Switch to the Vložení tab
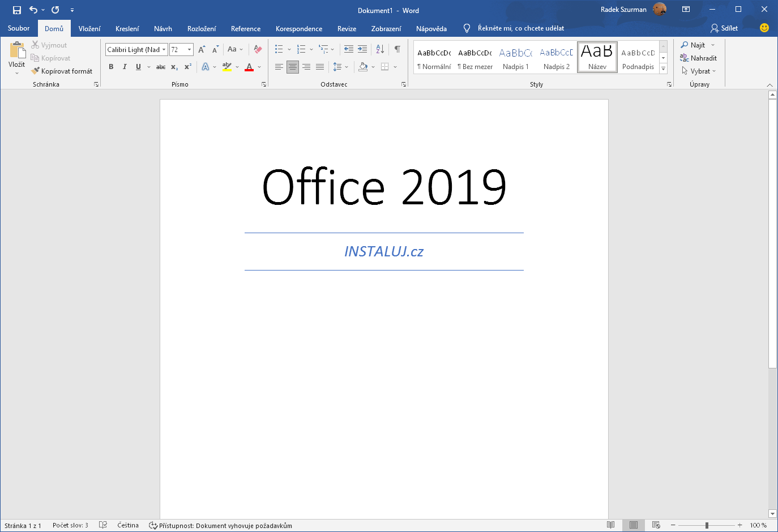The width and height of the screenshot is (778, 532). (89, 28)
